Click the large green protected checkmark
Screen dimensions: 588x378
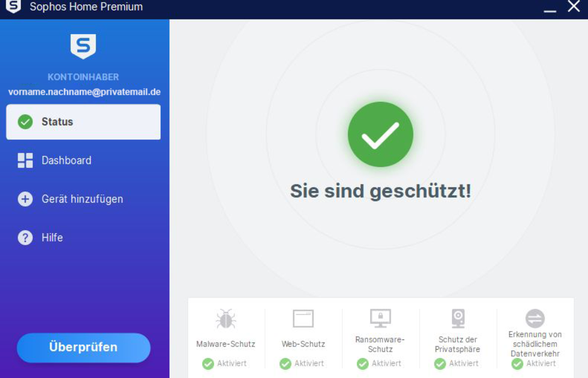381,134
